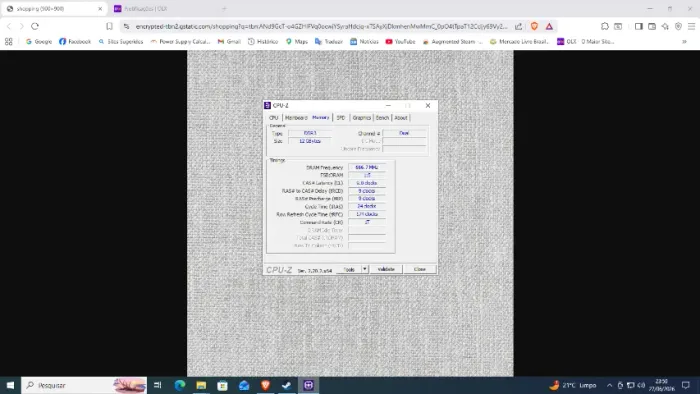Click the Pesquisar taskbar search box
This screenshot has width=700, height=394.
pos(84,385)
